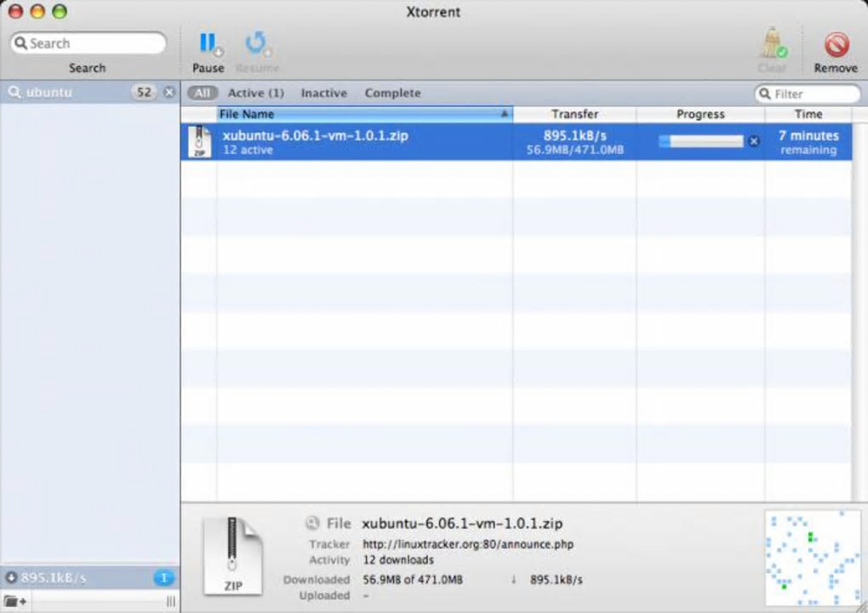
Task: Sort by Time column header
Action: click(x=808, y=114)
